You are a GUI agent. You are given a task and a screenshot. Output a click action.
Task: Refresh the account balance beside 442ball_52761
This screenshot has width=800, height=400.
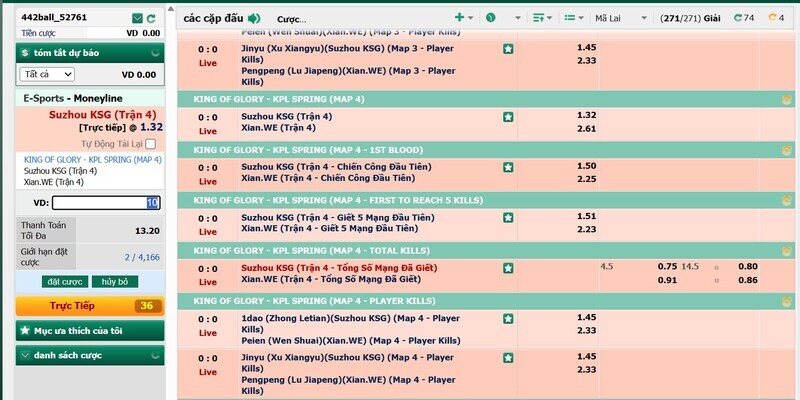point(151,18)
